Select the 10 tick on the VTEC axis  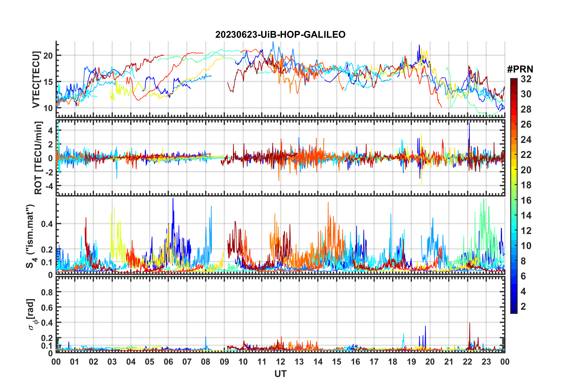(48, 108)
